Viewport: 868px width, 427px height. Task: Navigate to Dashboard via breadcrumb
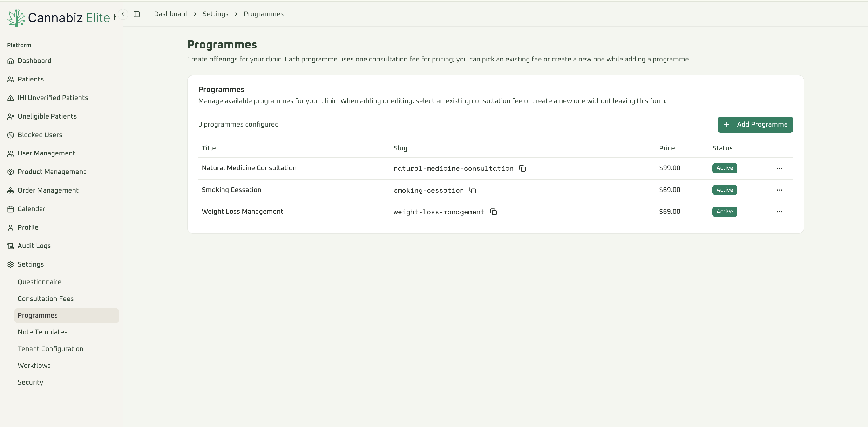point(170,14)
